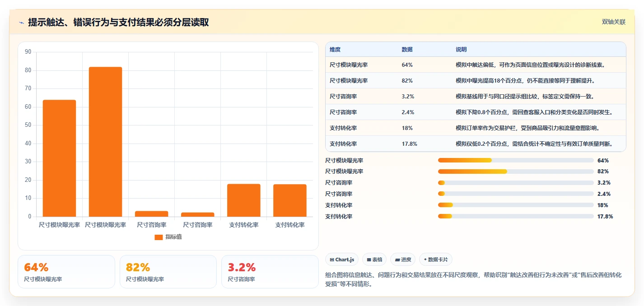Click the 82% cell in the table
This screenshot has height=306, width=644.
coord(407,81)
